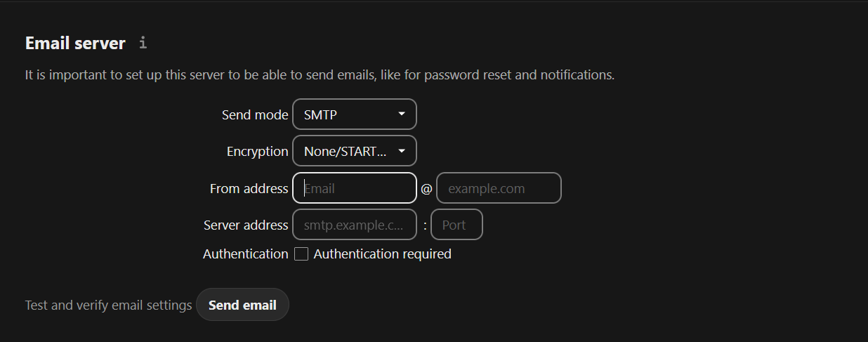Click the "Send mode" label
The width and height of the screenshot is (868, 342).
click(255, 114)
